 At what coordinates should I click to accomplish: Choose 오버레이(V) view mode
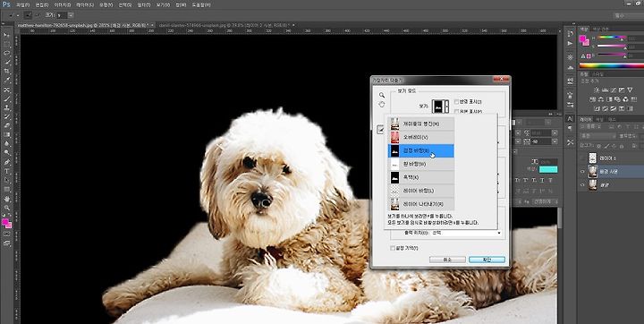point(421,137)
